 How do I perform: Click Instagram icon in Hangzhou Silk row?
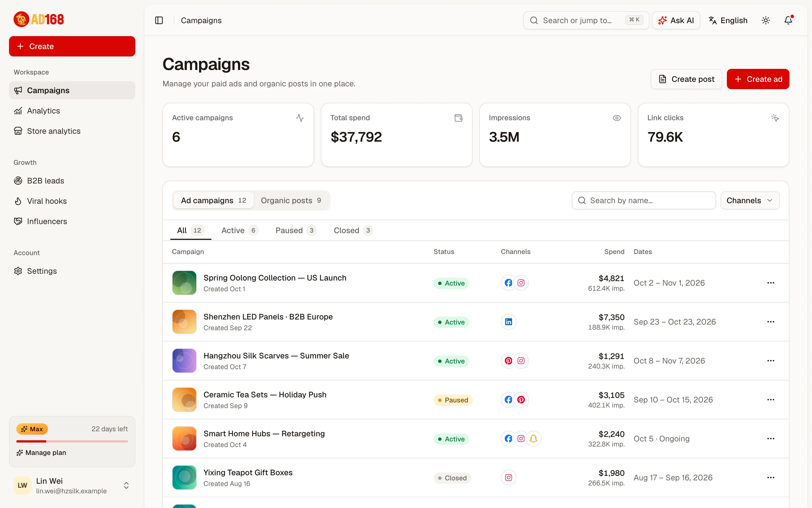pos(521,361)
